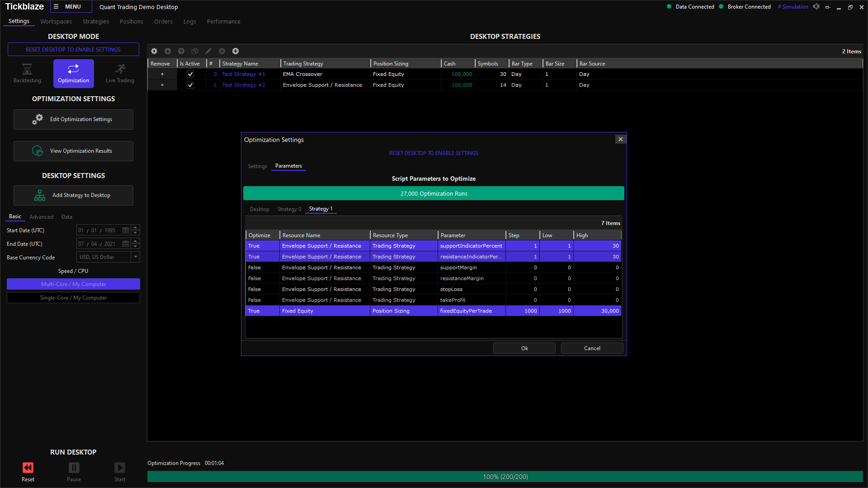Image resolution: width=868 pixels, height=488 pixels.
Task: Click the View Optimization Results button
Action: (73, 151)
